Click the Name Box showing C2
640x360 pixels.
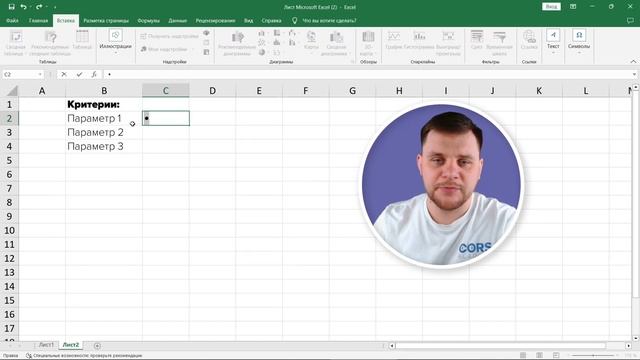pos(20,74)
